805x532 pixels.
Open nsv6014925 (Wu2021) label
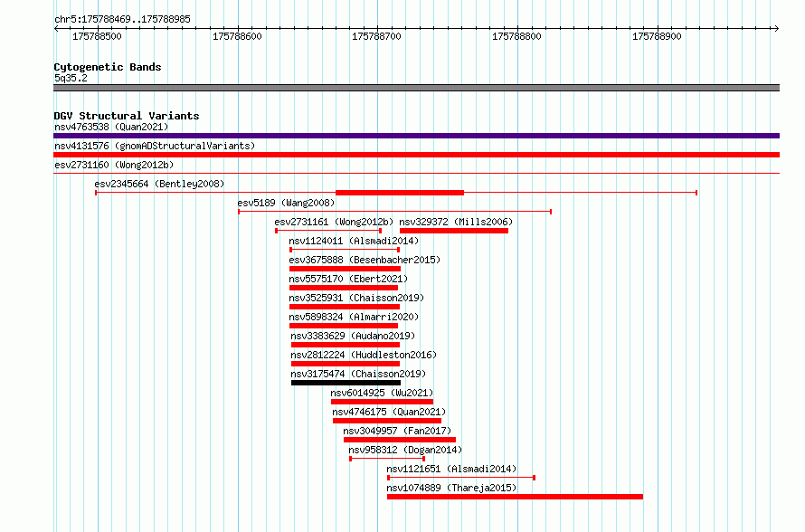[382, 393]
